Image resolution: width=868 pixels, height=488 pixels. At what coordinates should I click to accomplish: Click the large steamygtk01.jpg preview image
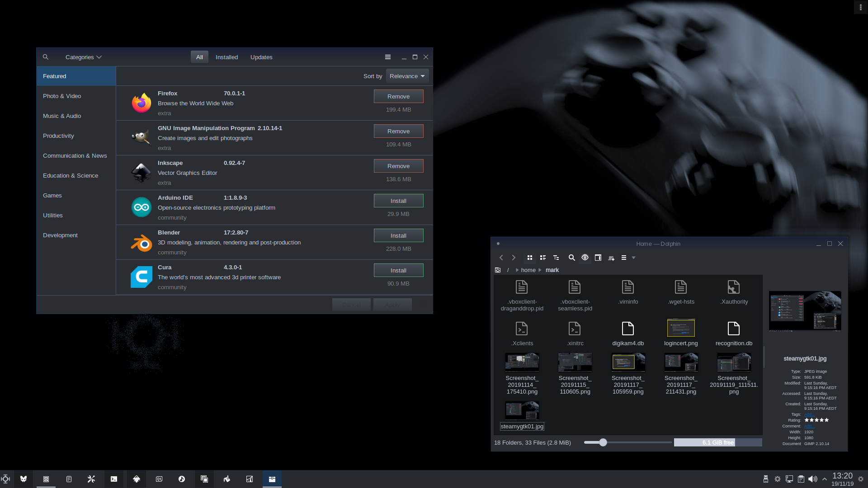click(805, 311)
